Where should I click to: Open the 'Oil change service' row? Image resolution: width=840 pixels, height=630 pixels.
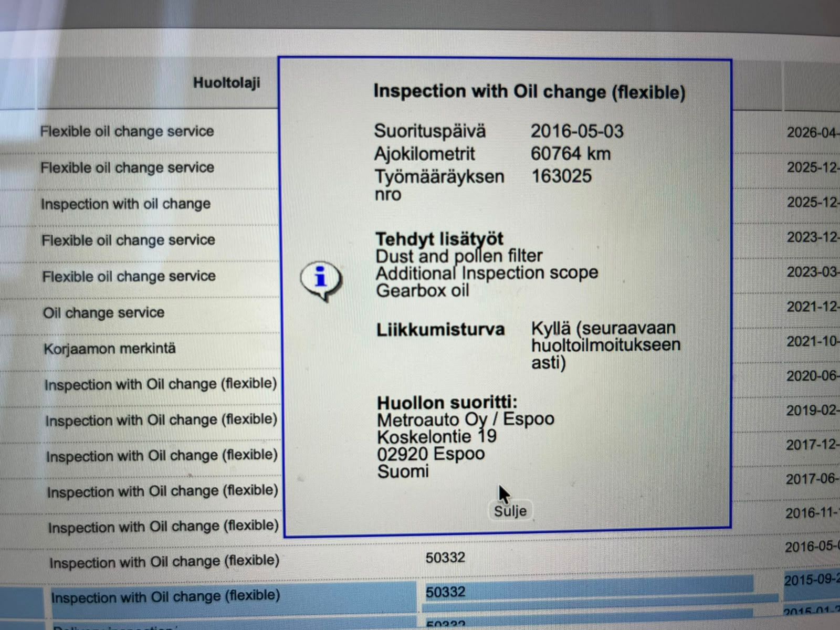(103, 312)
